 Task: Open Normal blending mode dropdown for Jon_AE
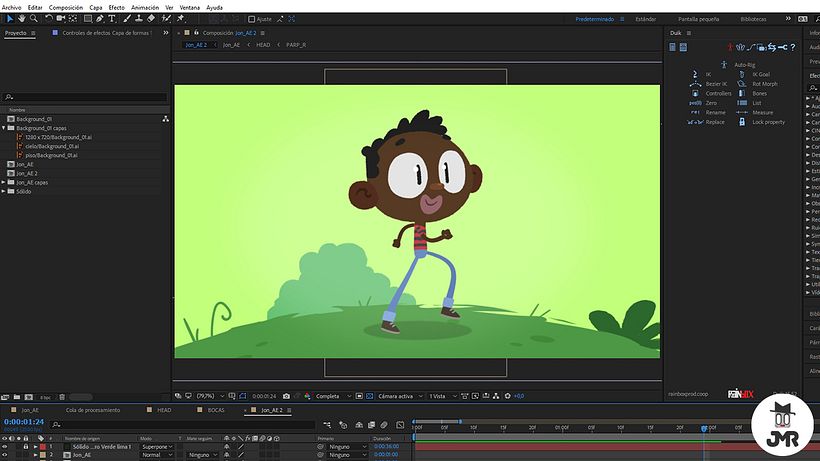[156, 455]
